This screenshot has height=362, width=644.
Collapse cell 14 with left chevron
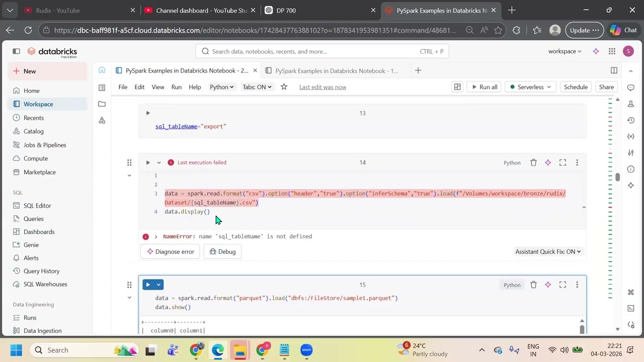click(129, 175)
